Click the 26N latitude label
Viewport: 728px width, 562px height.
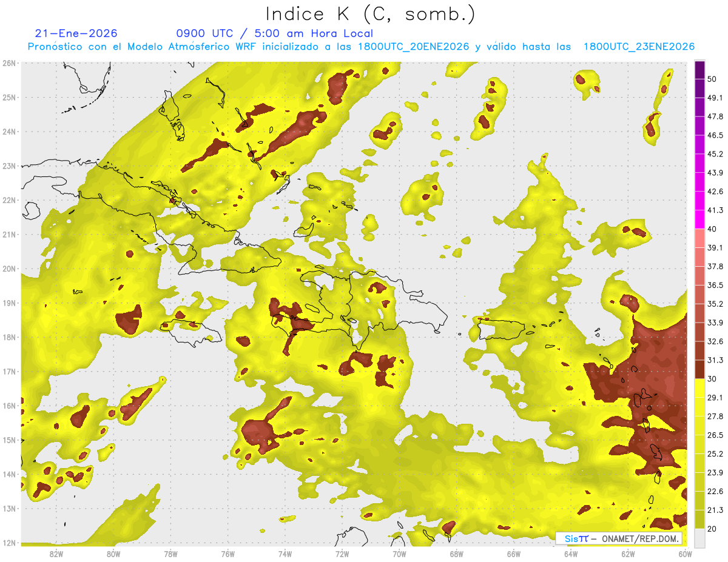tap(9, 63)
